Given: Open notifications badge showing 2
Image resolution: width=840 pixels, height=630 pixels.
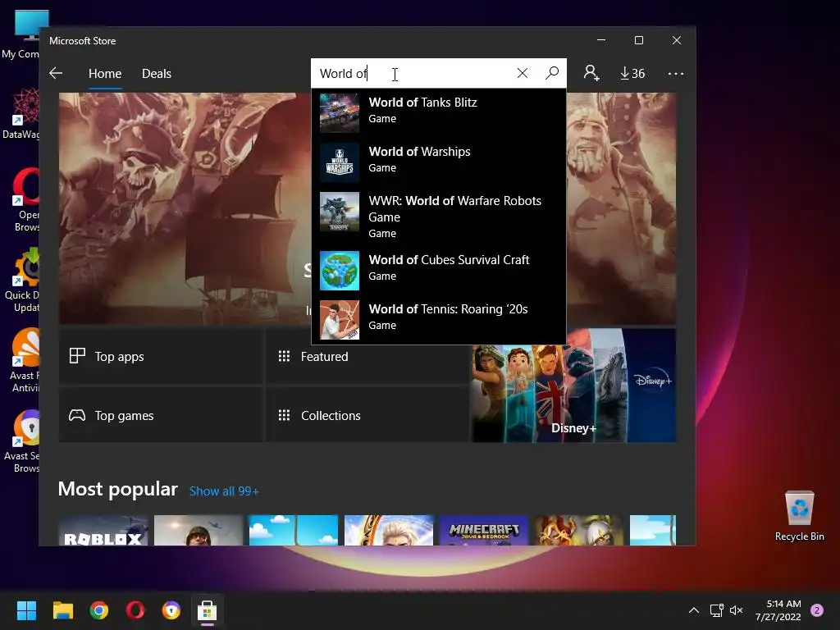Looking at the screenshot, I should [817, 610].
